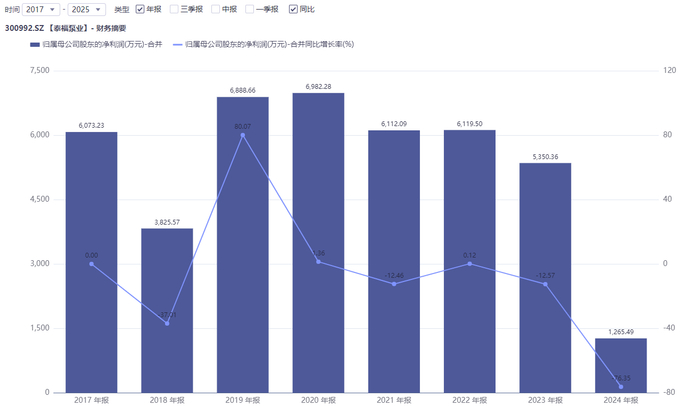Viewport: 700px width, 406px height.
Task: Click the -76.35 line point in 2024
Action: coord(621,387)
